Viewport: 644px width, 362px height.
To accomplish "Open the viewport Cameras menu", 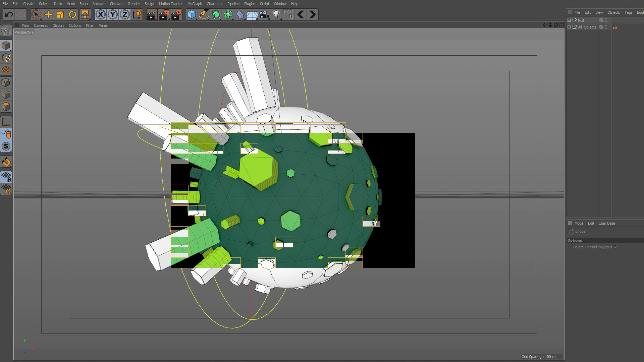I will point(41,25).
